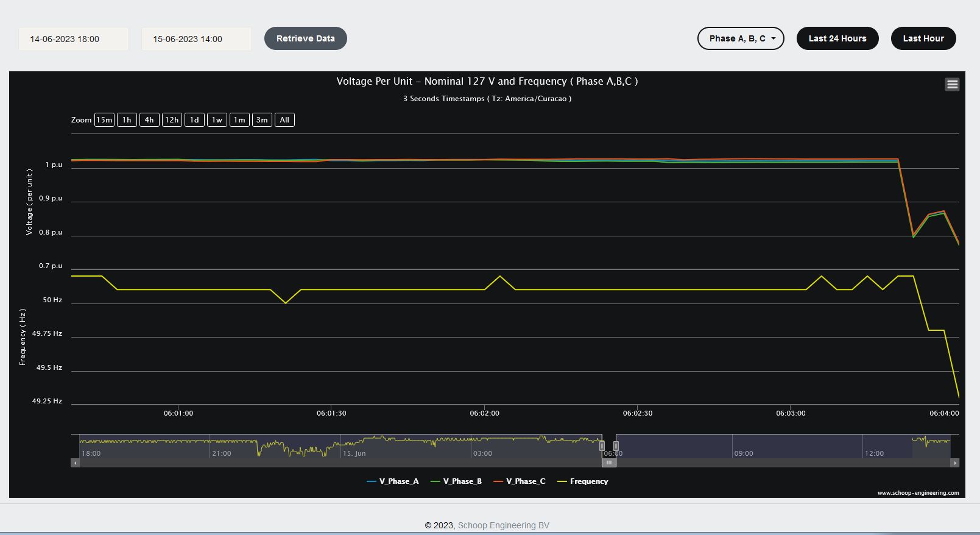Click the Last Hour button
The height and width of the screenshot is (535, 980).
point(923,38)
